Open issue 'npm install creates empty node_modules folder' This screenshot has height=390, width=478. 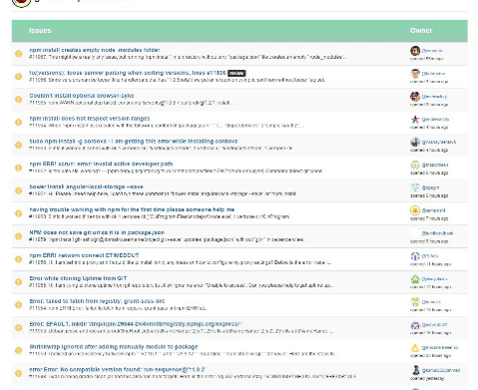pyautogui.click(x=95, y=50)
